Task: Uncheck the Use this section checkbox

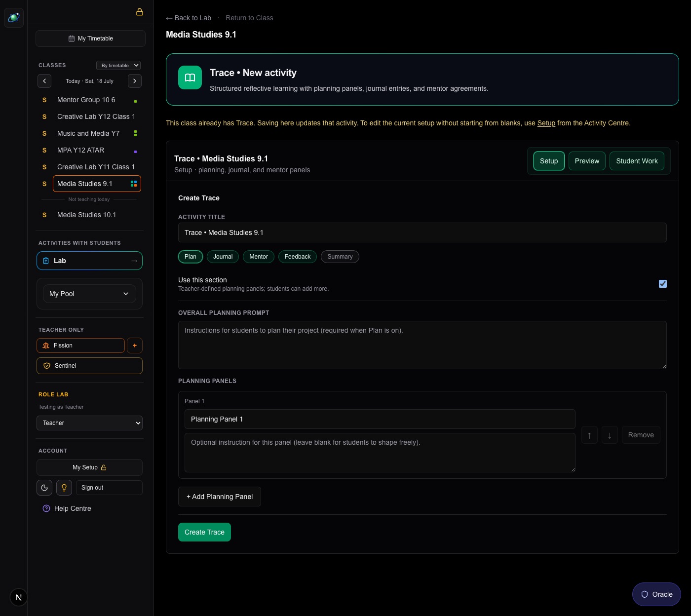Action: point(663,284)
